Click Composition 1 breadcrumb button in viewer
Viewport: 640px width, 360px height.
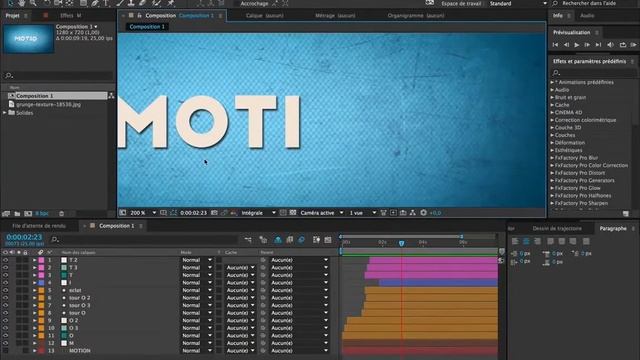(x=147, y=27)
